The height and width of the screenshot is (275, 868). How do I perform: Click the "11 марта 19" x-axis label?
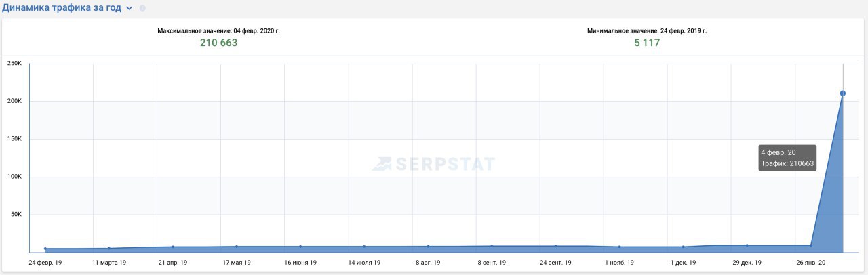click(109, 262)
